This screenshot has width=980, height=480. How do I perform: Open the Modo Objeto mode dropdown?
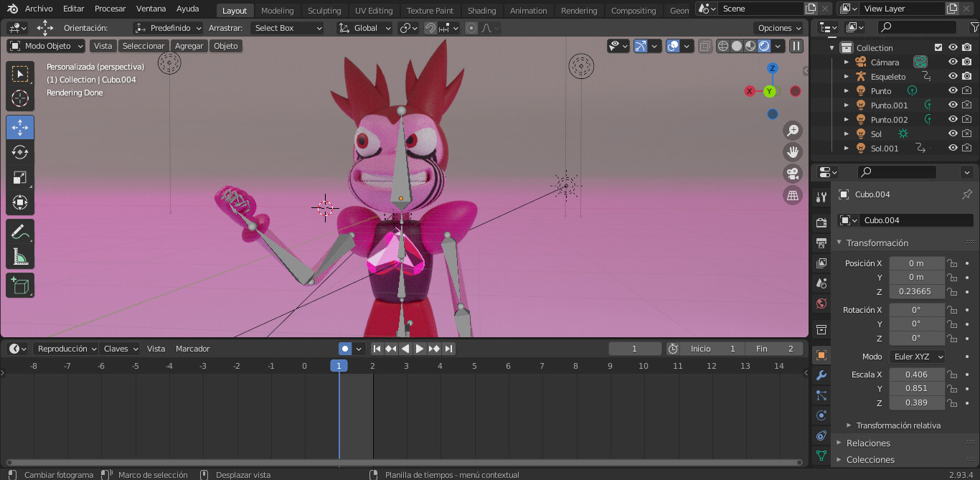coord(45,46)
